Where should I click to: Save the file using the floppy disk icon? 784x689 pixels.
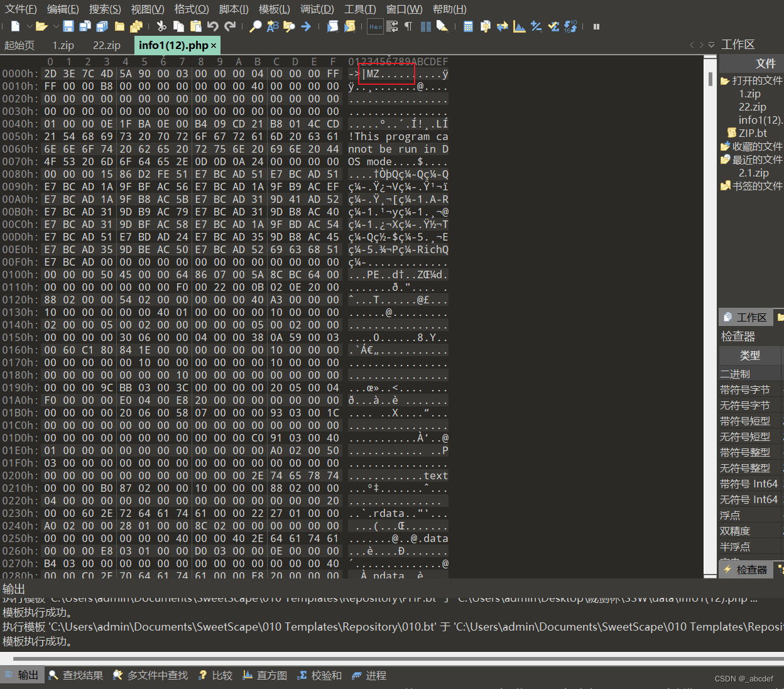coord(68,26)
